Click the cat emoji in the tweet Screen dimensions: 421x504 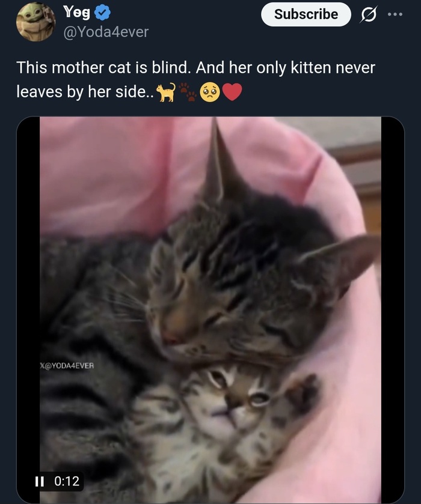tap(166, 93)
